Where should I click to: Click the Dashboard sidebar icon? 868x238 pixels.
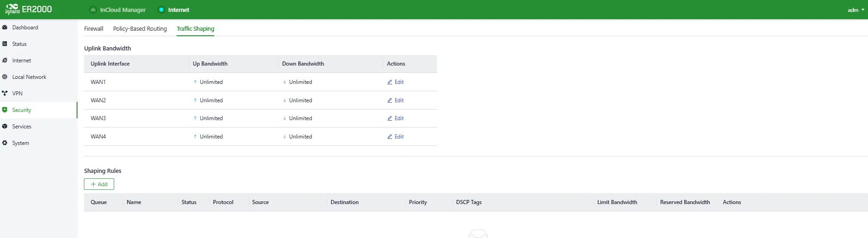[5, 28]
